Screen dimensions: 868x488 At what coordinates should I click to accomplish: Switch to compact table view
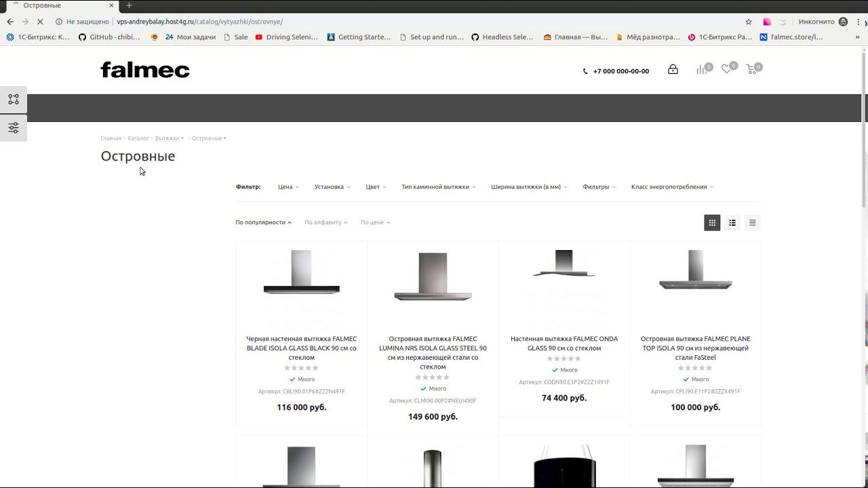point(752,222)
